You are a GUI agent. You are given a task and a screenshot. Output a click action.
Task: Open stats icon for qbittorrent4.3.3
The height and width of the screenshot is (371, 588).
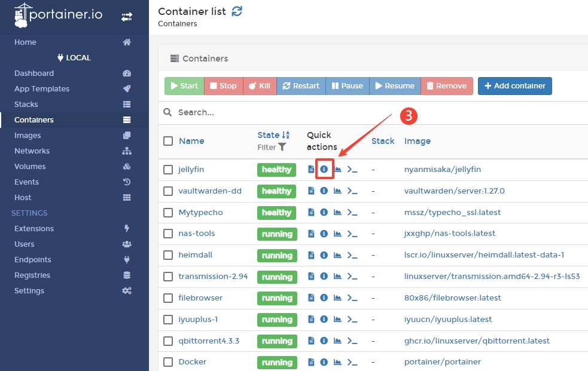[337, 341]
